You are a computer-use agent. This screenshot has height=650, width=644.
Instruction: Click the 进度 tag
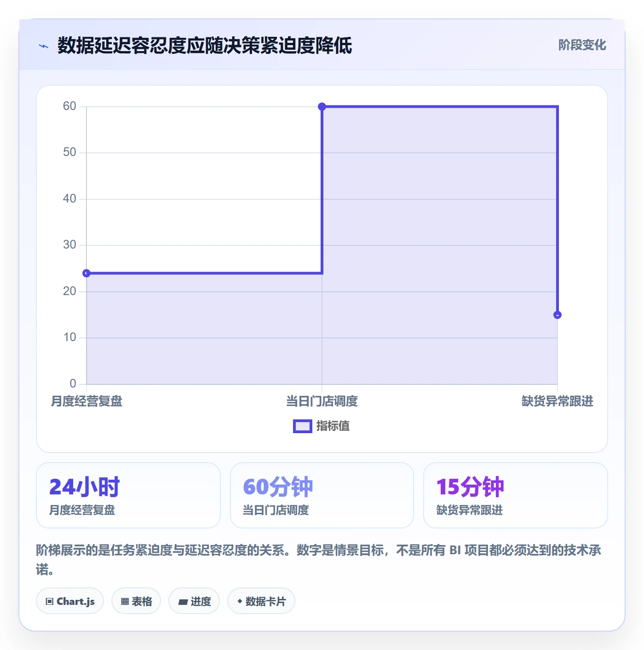click(194, 601)
